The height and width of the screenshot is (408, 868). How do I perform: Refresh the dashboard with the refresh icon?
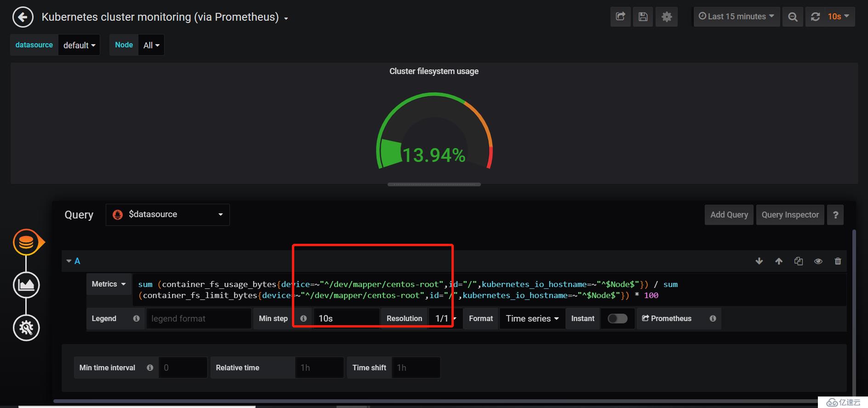point(815,17)
